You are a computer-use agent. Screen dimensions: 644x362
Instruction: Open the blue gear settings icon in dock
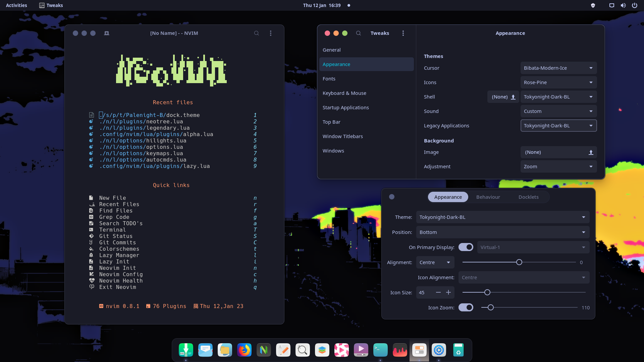pyautogui.click(x=439, y=350)
